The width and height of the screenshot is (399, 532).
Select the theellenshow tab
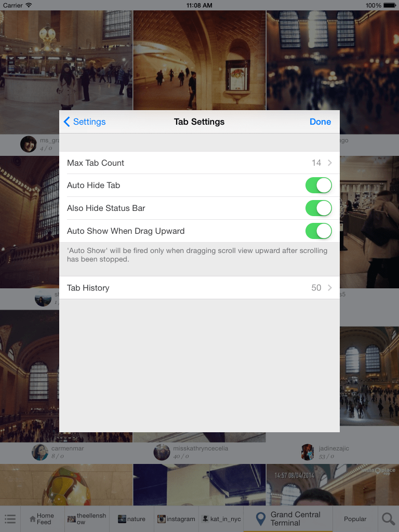pyautogui.click(x=87, y=518)
